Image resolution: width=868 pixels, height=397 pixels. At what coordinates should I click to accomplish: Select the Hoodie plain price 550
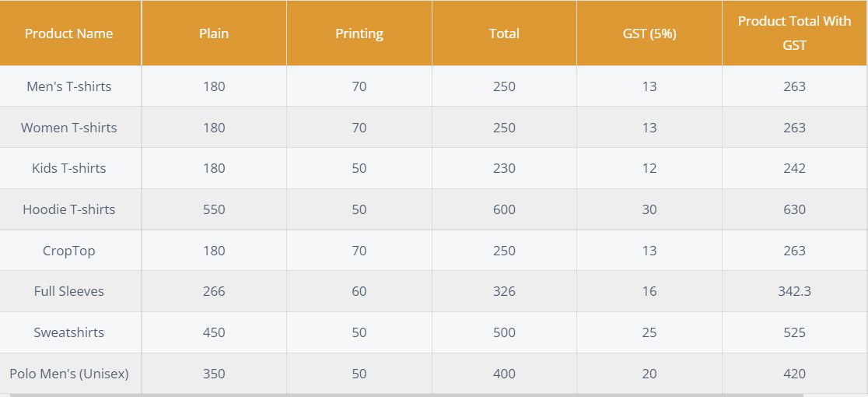[214, 209]
